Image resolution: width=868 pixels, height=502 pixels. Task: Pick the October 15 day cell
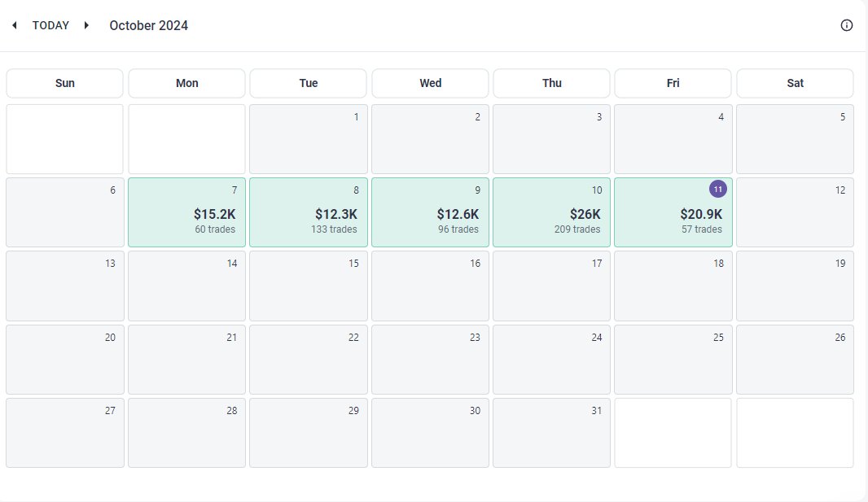(309, 286)
